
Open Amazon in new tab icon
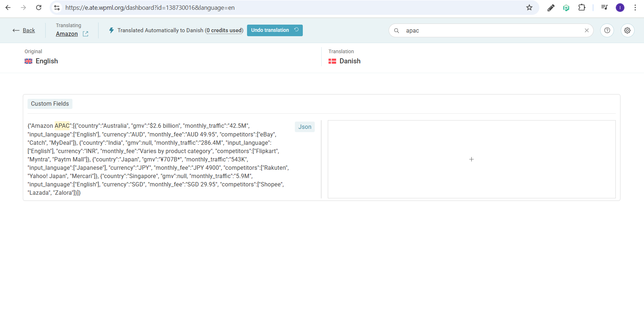pos(85,34)
